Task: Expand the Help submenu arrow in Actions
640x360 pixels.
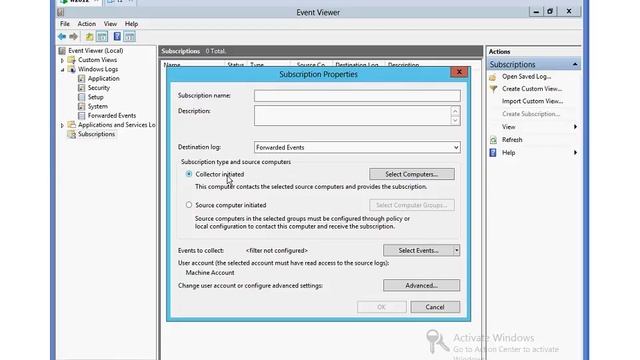Action: (575, 153)
